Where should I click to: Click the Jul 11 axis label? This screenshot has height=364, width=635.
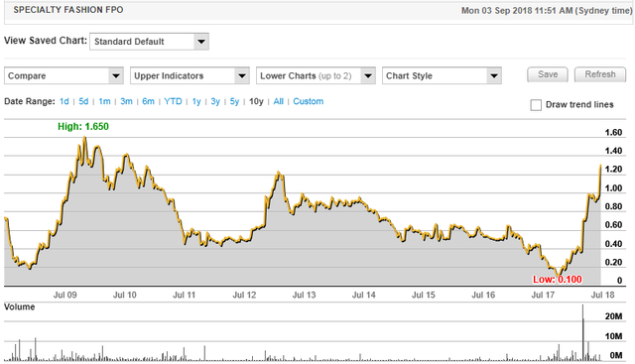click(185, 295)
